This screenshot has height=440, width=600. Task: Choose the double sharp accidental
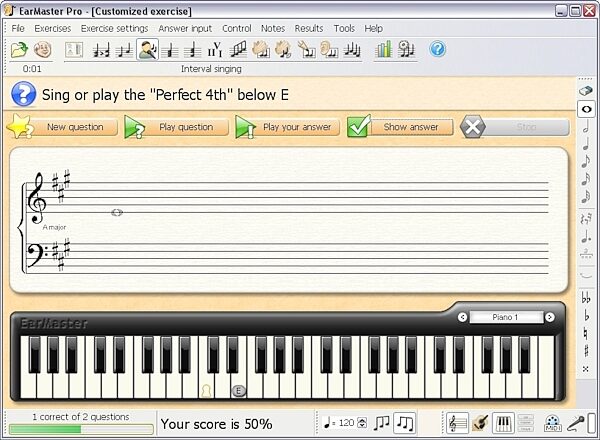[x=586, y=369]
